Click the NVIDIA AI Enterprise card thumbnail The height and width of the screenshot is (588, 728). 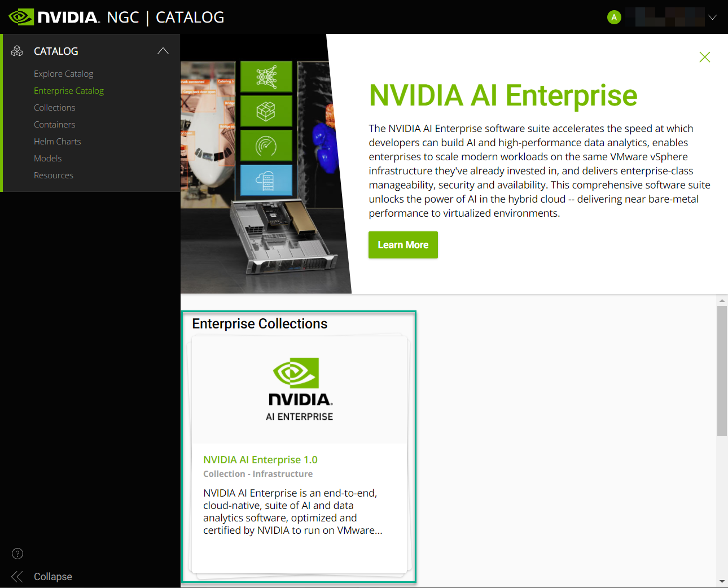pyautogui.click(x=299, y=389)
